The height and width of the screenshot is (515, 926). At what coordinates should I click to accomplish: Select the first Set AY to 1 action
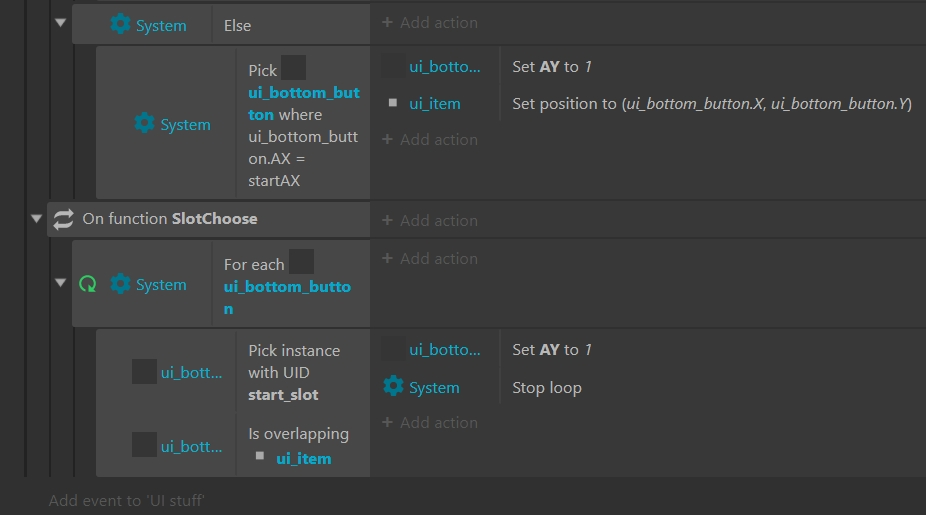pyautogui.click(x=552, y=67)
